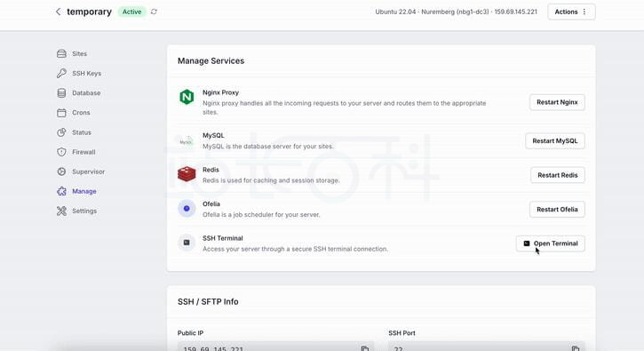Click the green Nginx logo icon
Screen dimensions: 644x351
187,97
